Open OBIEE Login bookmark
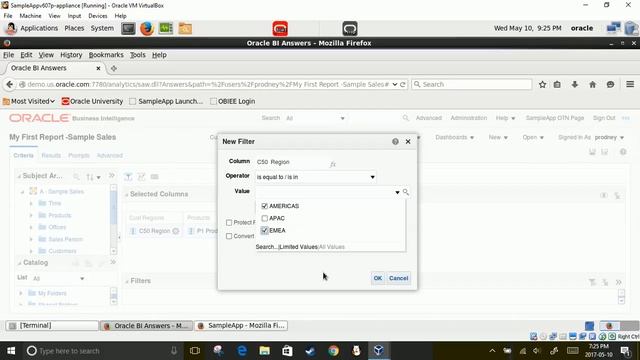The width and height of the screenshot is (640, 360). pos(232,101)
